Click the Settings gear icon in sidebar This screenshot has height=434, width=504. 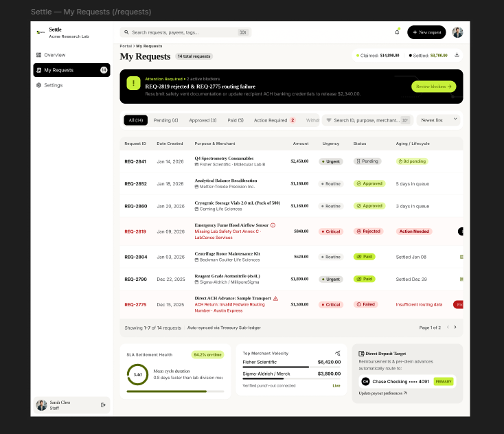point(39,85)
